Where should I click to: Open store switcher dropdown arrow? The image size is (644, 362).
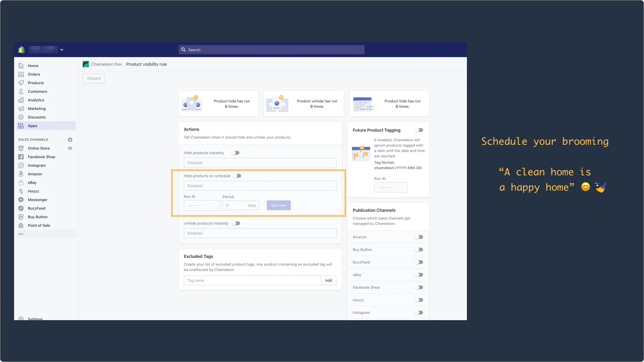click(62, 50)
